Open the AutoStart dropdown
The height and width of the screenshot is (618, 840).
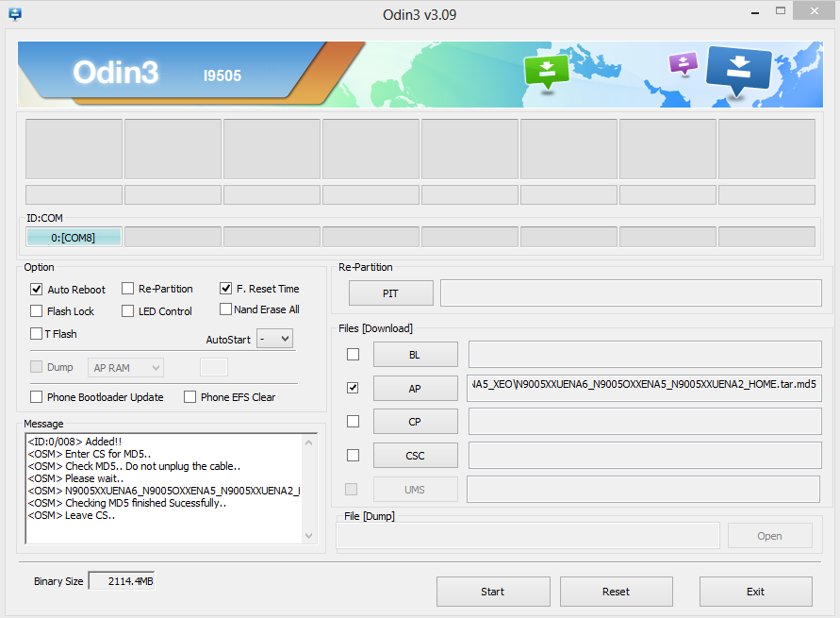point(274,339)
